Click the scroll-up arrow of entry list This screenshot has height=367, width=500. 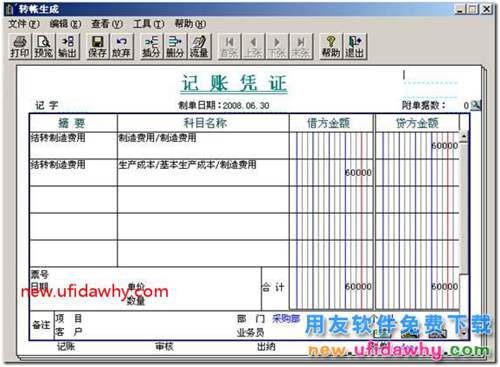(x=464, y=136)
